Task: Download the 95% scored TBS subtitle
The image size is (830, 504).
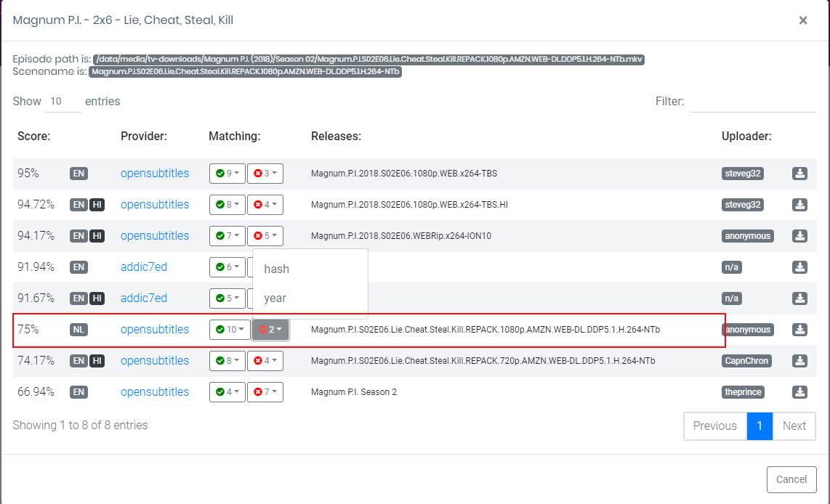Action: (x=799, y=174)
